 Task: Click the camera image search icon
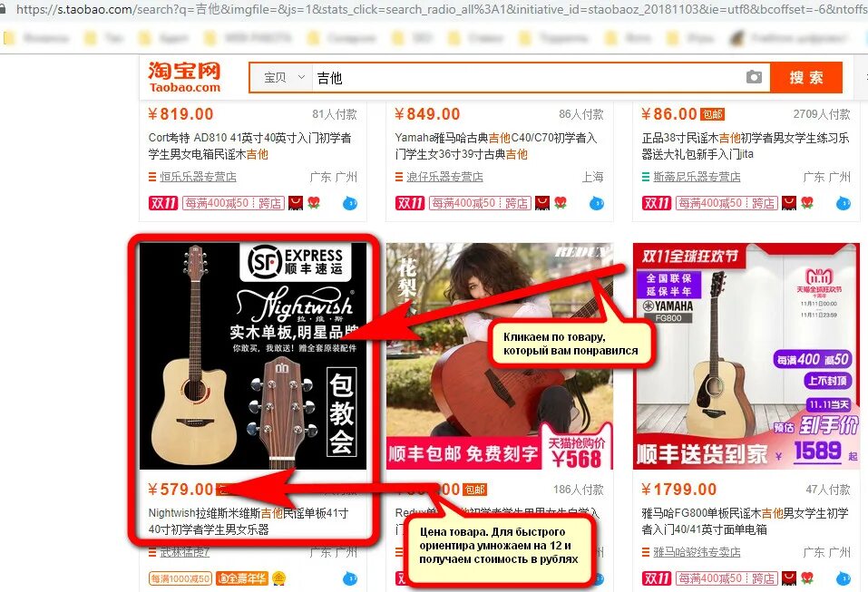[754, 77]
